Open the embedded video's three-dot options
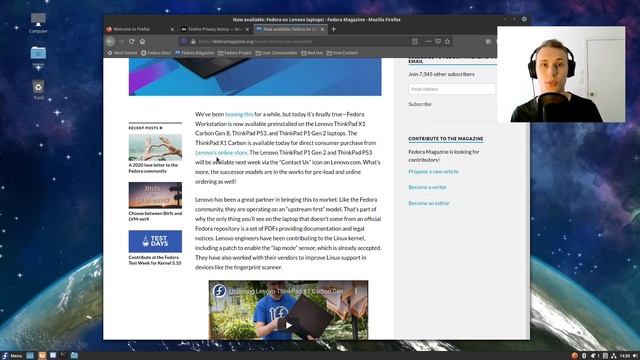This screenshot has height=360, width=640. tap(356, 291)
